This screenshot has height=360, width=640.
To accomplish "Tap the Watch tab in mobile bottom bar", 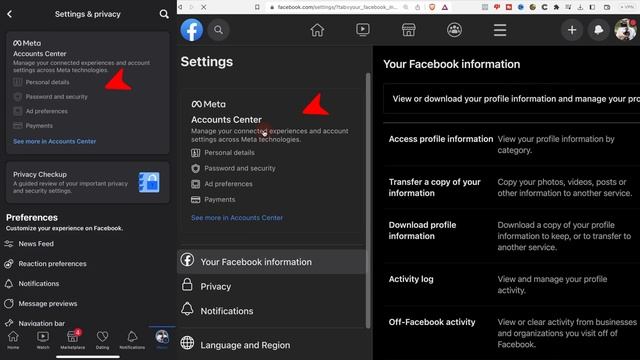I will pos(43,340).
